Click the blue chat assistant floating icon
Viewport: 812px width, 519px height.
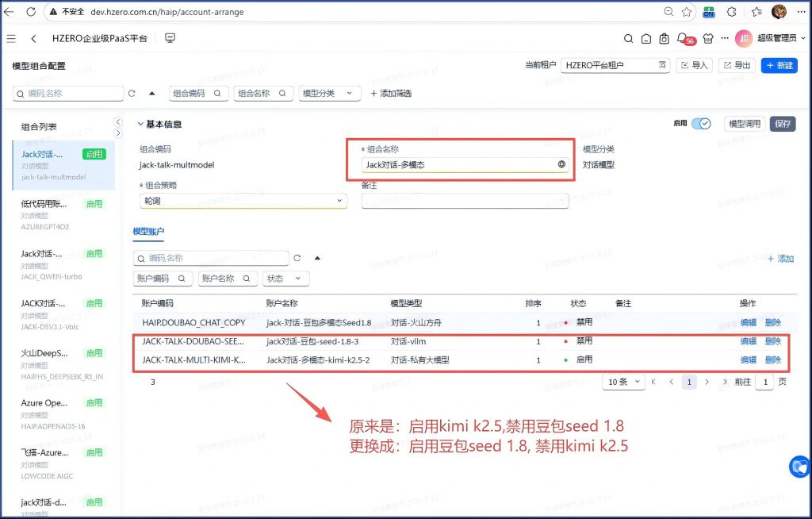tap(799, 467)
